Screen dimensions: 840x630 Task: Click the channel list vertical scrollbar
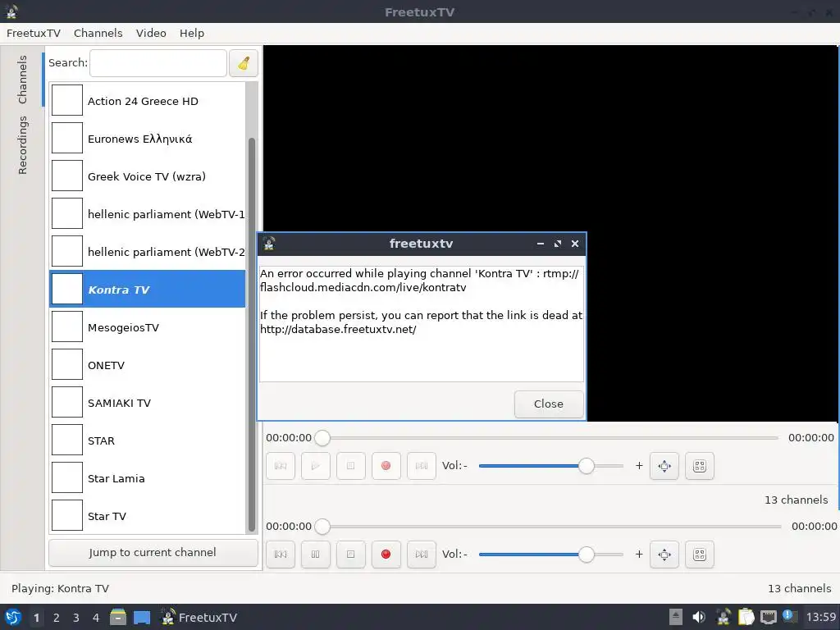click(x=251, y=335)
